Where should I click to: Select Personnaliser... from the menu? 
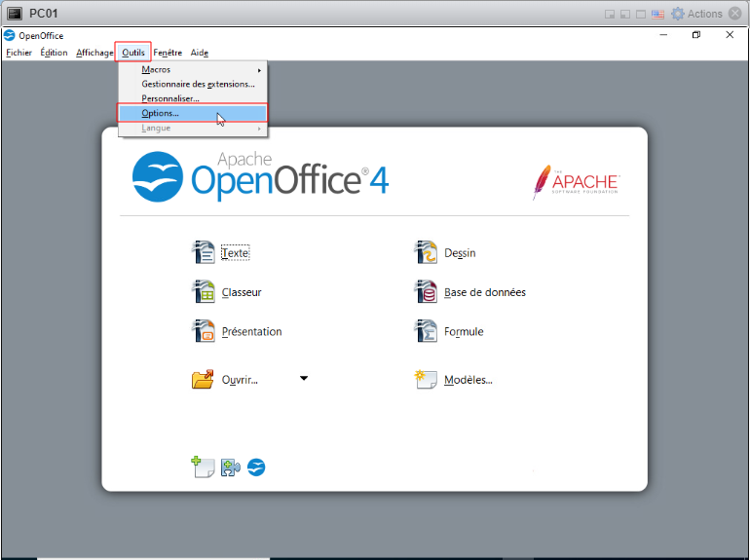pyautogui.click(x=170, y=98)
